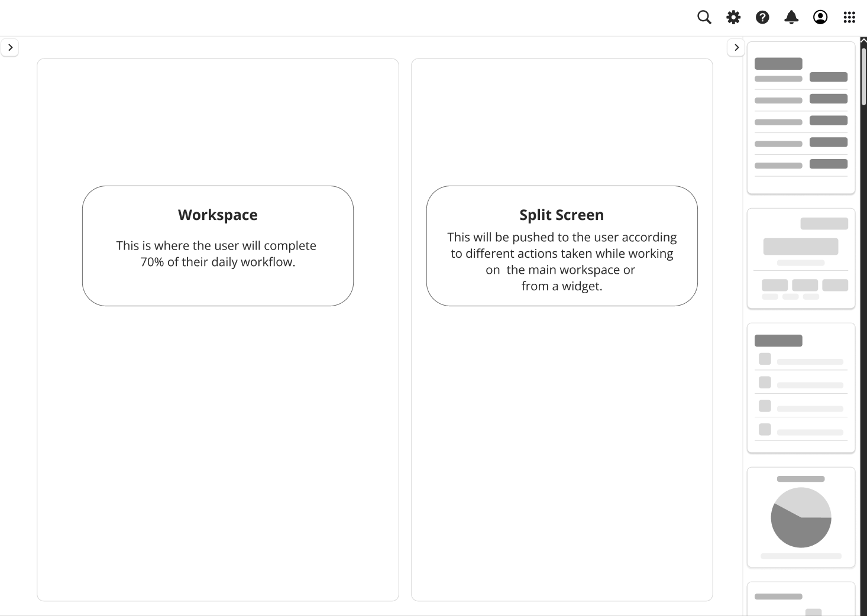The width and height of the screenshot is (867, 616).
Task: Click the Workspace heading text
Action: click(218, 215)
